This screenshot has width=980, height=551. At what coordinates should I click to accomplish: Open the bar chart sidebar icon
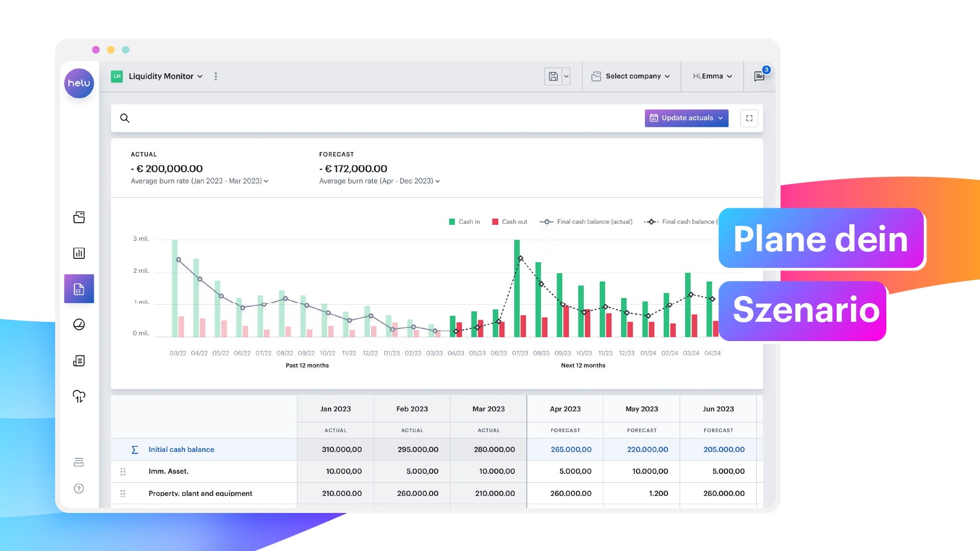tap(79, 253)
